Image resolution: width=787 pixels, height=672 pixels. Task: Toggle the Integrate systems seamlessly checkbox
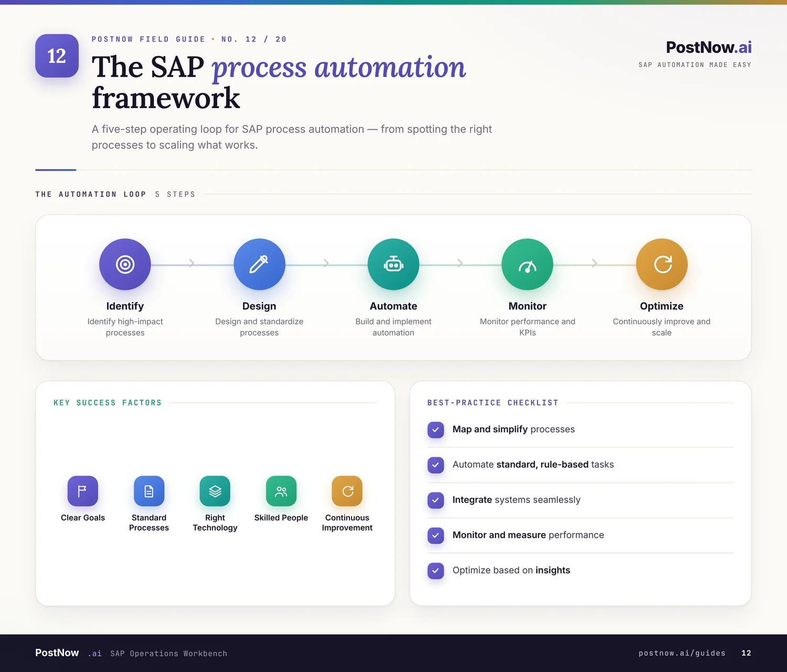coord(435,500)
